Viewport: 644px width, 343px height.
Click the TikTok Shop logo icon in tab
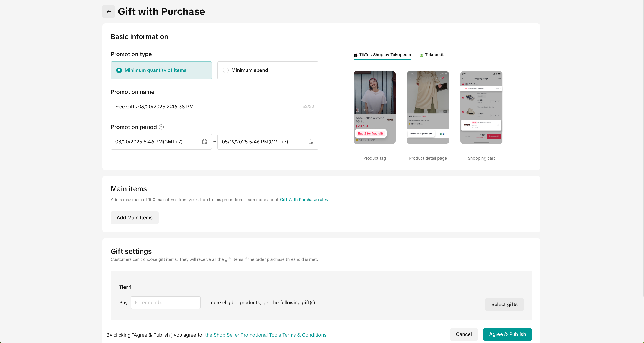point(356,55)
